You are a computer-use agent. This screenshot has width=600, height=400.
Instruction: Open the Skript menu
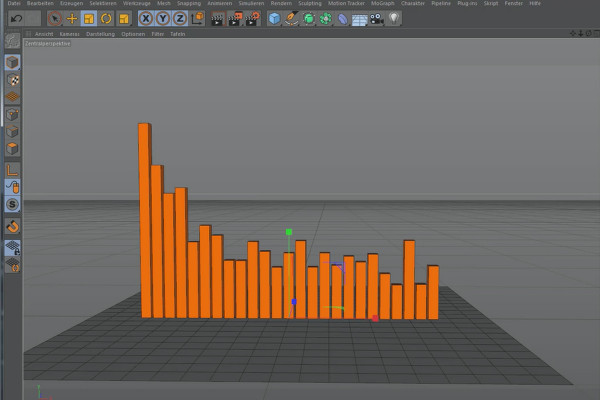pos(491,3)
